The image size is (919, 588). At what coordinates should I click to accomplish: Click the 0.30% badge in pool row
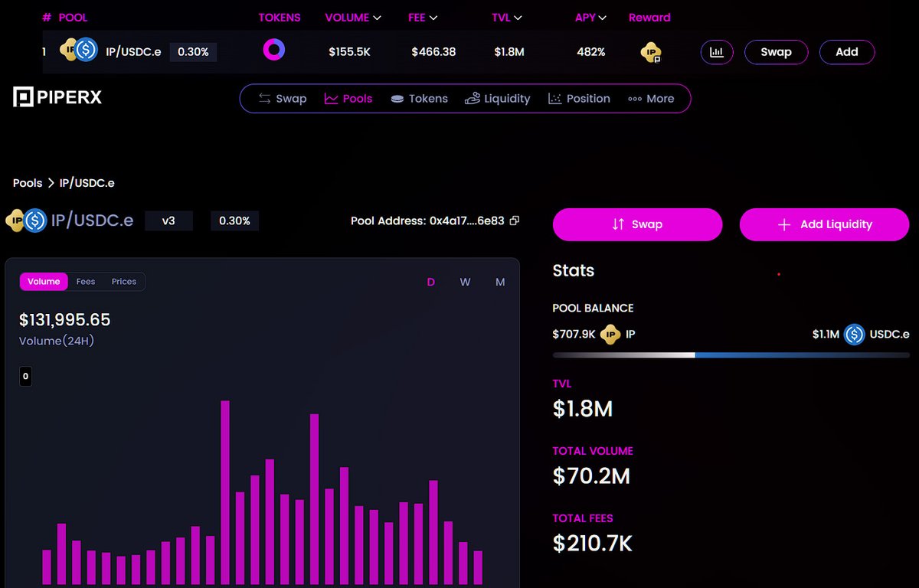point(193,52)
